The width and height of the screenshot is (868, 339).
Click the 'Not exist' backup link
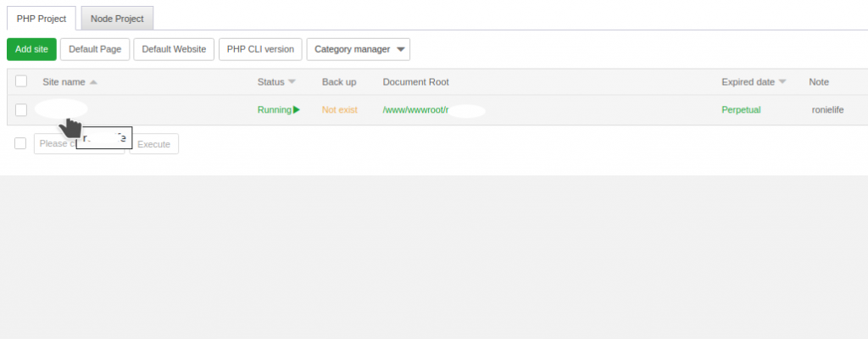(339, 110)
